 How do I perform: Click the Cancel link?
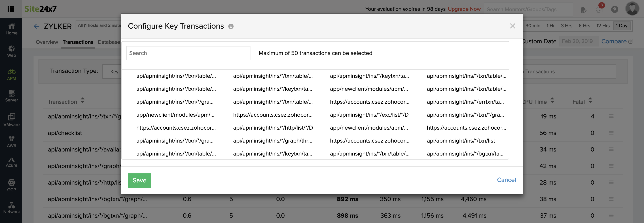(x=506, y=180)
